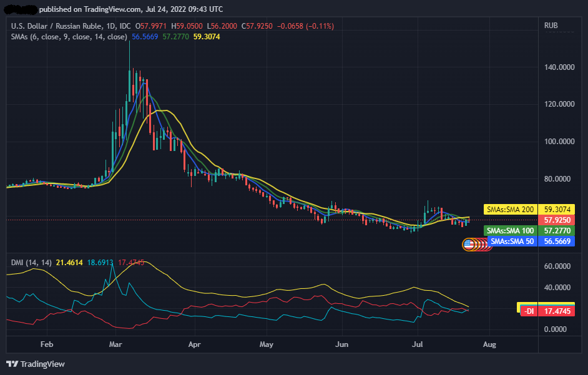The image size is (588, 375).
Task: Click the 140.0000 price scale tick
Action: click(559, 67)
